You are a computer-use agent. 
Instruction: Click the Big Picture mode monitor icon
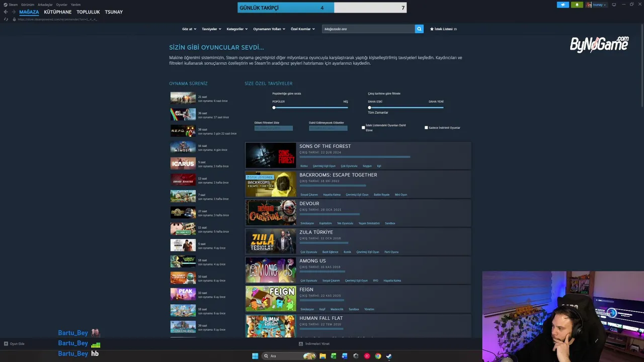coord(614,5)
